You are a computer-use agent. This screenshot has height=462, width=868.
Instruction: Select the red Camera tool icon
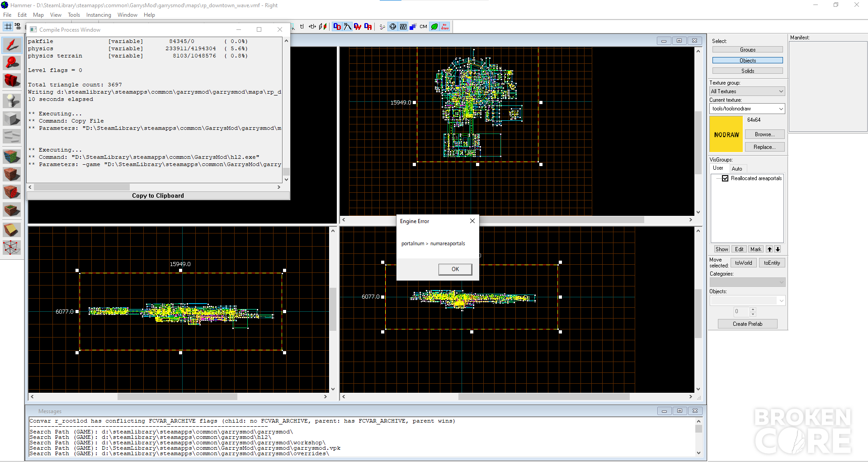coord(12,81)
